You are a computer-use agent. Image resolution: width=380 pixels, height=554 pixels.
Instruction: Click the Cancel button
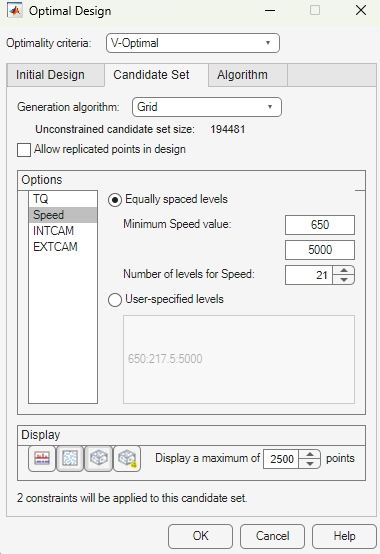pyautogui.click(x=272, y=536)
